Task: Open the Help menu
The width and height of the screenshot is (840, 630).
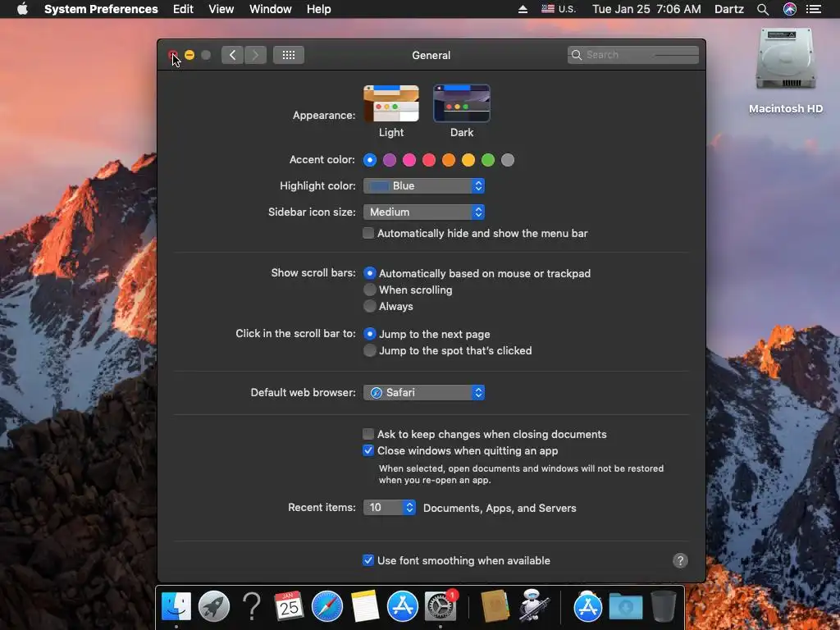Action: pyautogui.click(x=319, y=9)
